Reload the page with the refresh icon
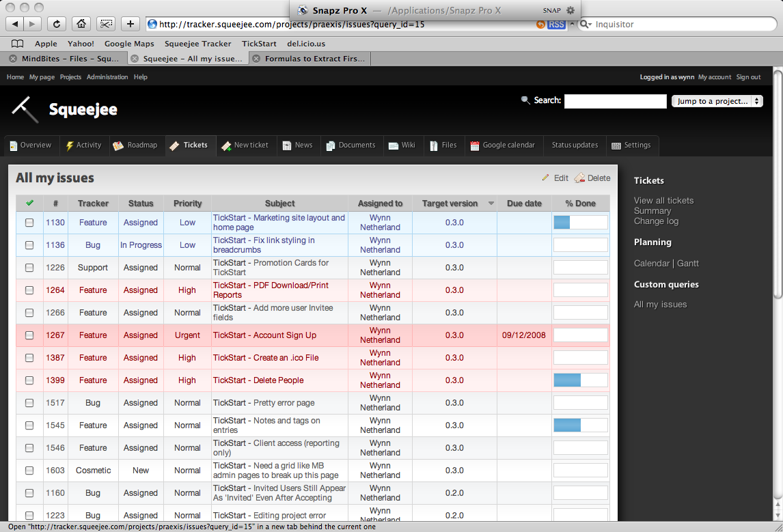783x532 pixels. point(57,23)
